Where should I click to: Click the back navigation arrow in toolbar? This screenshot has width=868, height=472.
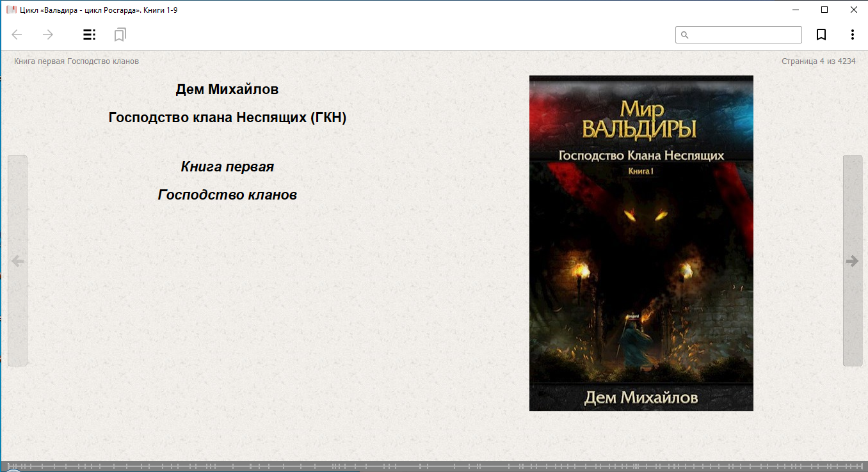(x=17, y=35)
